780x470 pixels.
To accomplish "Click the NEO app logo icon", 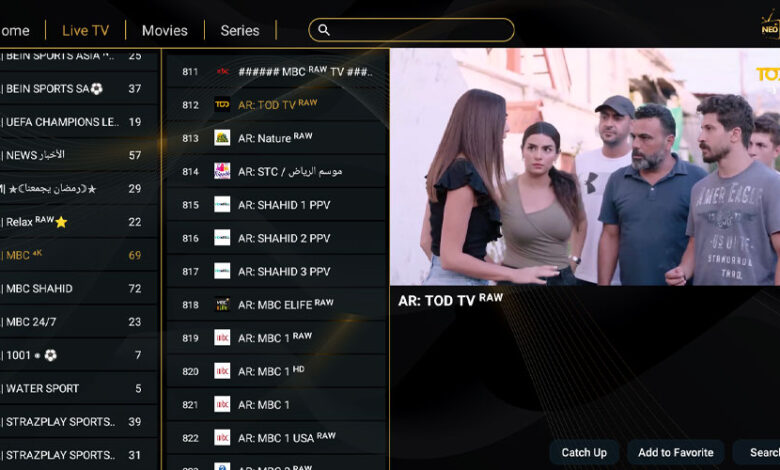I will pyautogui.click(x=770, y=25).
